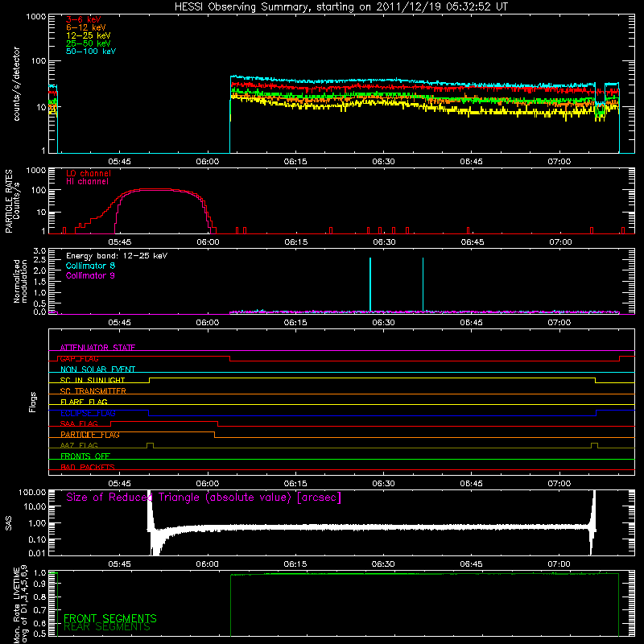The width and height of the screenshot is (644, 644).
Task: Click the 0.01 tick on SAS axis
Action: point(37,553)
